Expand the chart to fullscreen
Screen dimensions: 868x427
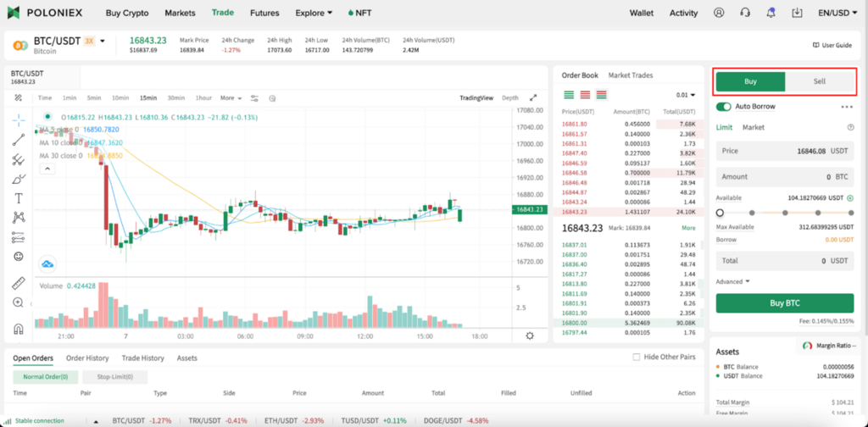coord(533,97)
